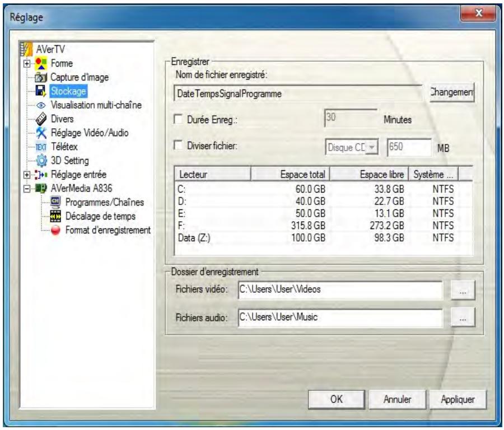This screenshot has height=430, width=504.
Task: Select Capture d'image in the tree
Action: point(80,77)
